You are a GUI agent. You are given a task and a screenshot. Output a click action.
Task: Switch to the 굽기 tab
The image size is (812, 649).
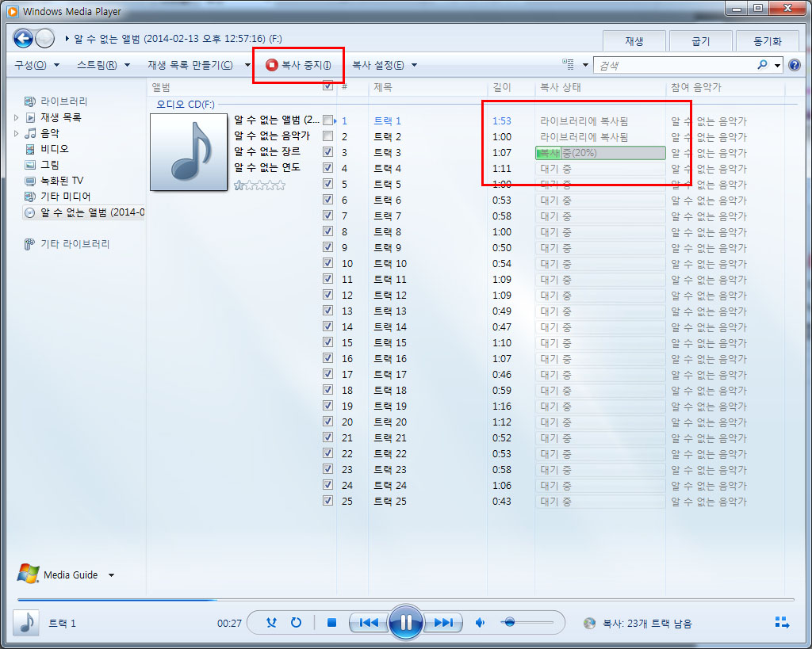click(x=701, y=41)
